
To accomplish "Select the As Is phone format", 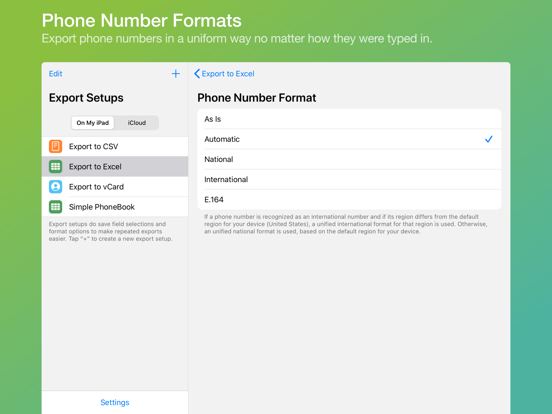I will [349, 119].
